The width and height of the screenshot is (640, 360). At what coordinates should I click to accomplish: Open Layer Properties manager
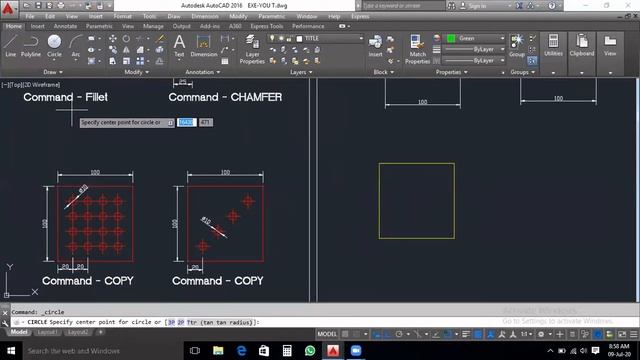pyautogui.click(x=252, y=49)
